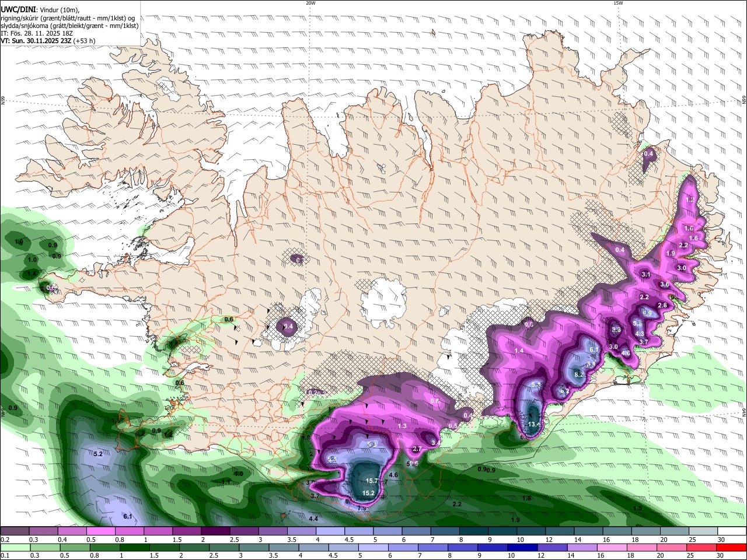The height and width of the screenshot is (560, 747).
Task: Click the 2.7 snow value on the map
Action: tap(417, 449)
